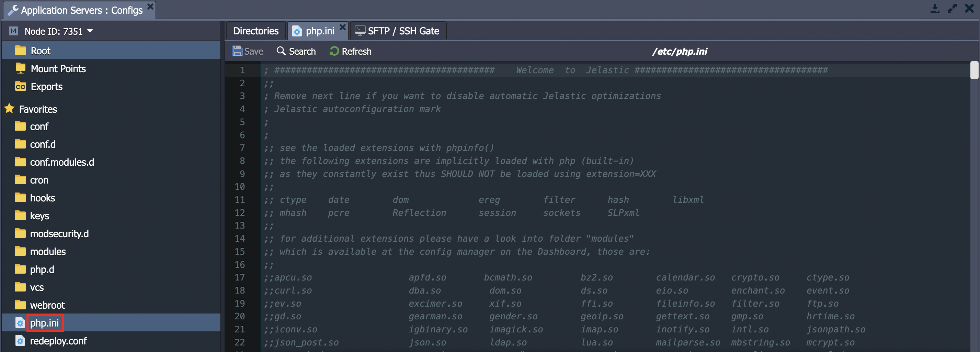Open the conf.modules.d folder

(62, 162)
